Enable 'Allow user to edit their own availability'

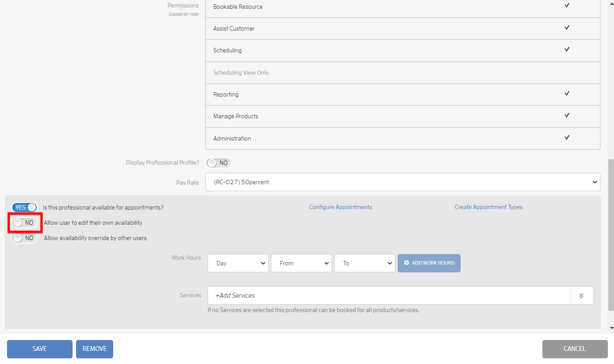coord(24,223)
